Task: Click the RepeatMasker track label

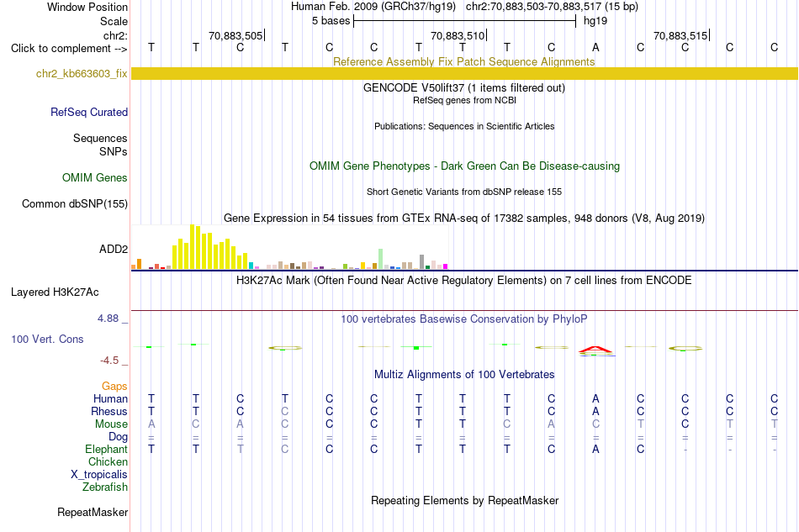Action: [x=93, y=512]
